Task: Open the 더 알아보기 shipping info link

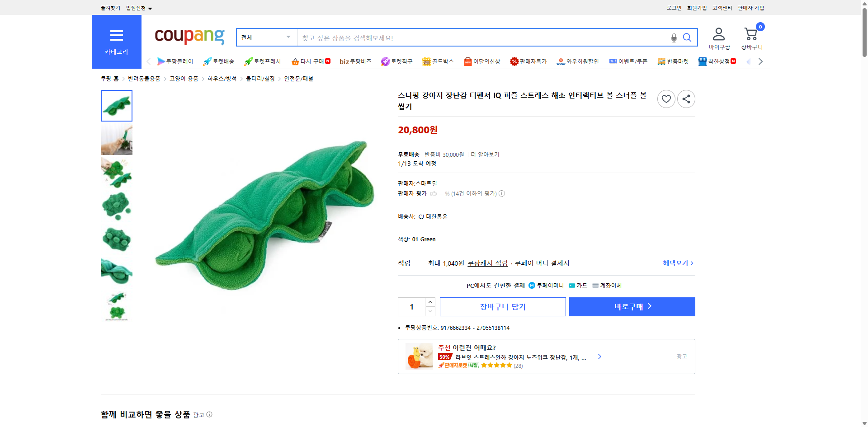Action: point(485,154)
